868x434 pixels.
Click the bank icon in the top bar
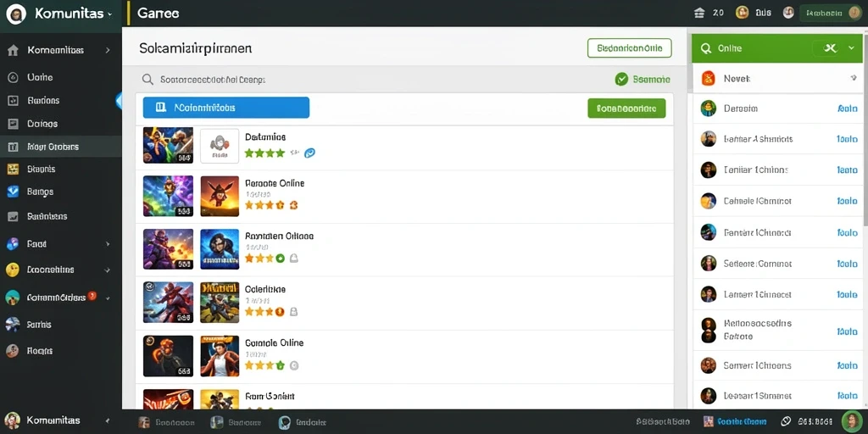(699, 13)
